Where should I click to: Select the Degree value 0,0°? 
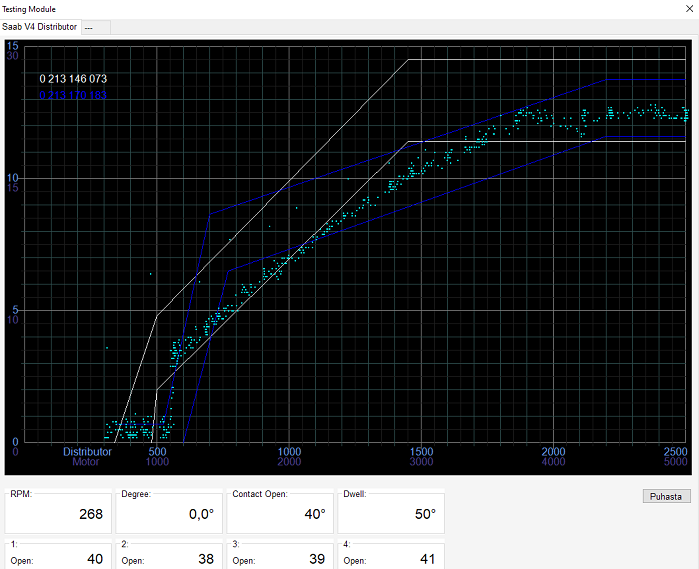click(x=201, y=514)
